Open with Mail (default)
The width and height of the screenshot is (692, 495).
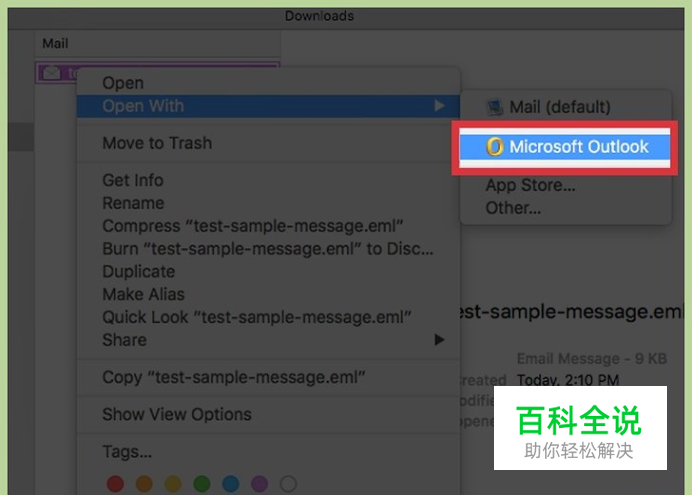565,107
